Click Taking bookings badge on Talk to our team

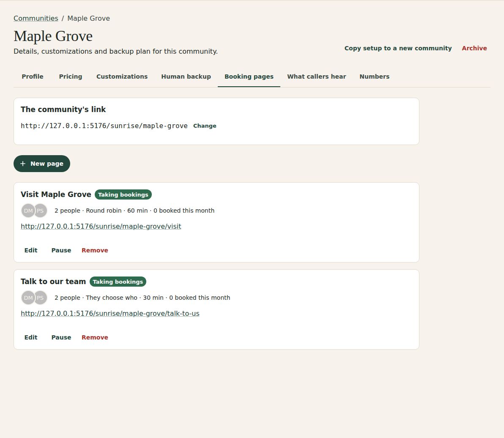118,282
